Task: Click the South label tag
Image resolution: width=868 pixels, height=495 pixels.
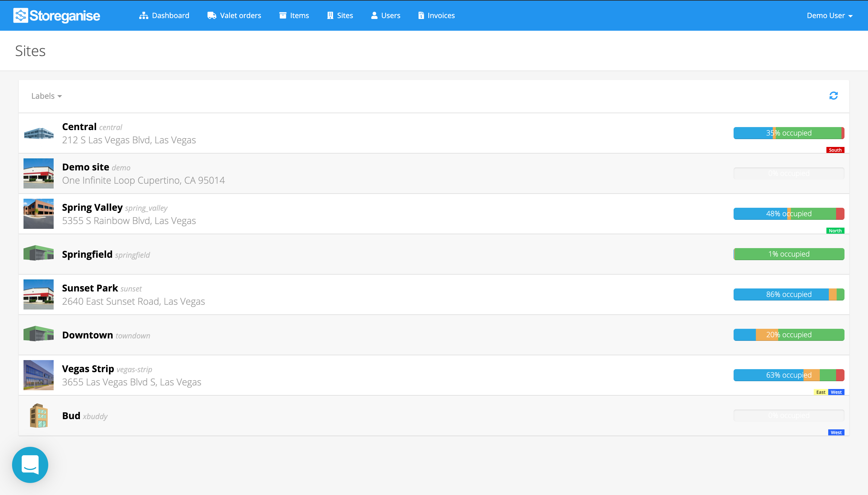Action: [835, 150]
